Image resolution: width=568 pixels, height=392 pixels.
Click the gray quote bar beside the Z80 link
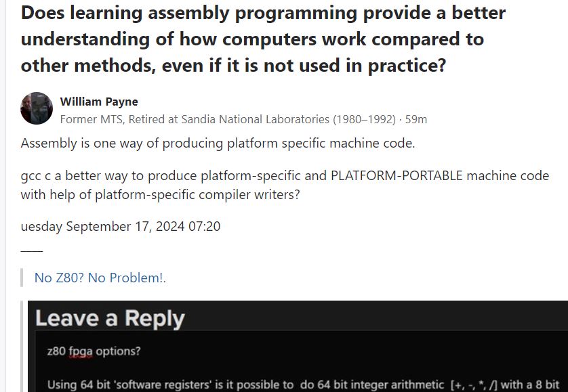[x=22, y=278]
